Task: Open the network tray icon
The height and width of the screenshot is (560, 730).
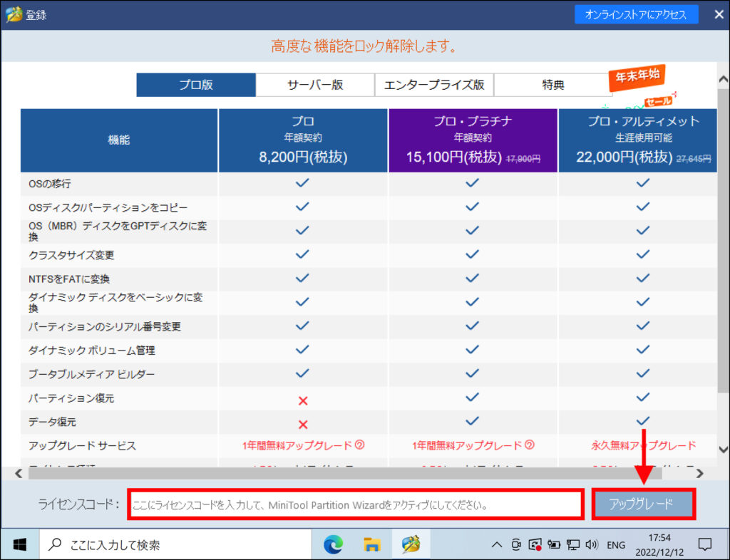Action: [x=573, y=544]
